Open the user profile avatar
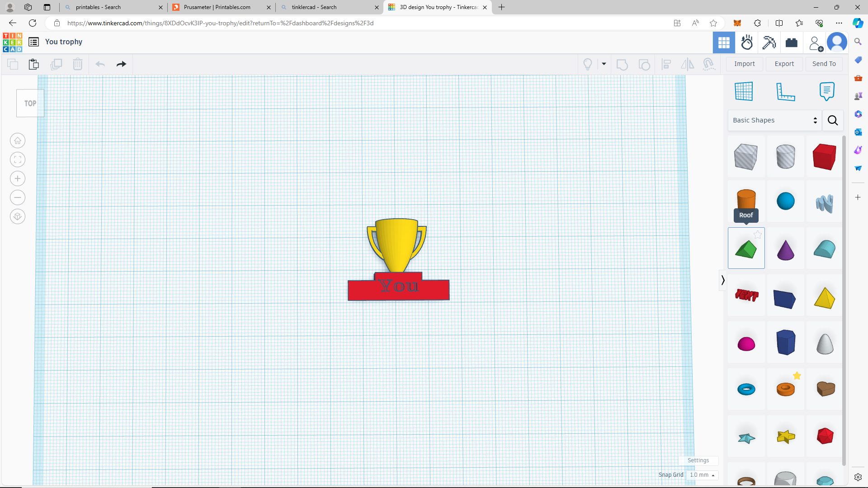The width and height of the screenshot is (868, 488). coord(837,43)
